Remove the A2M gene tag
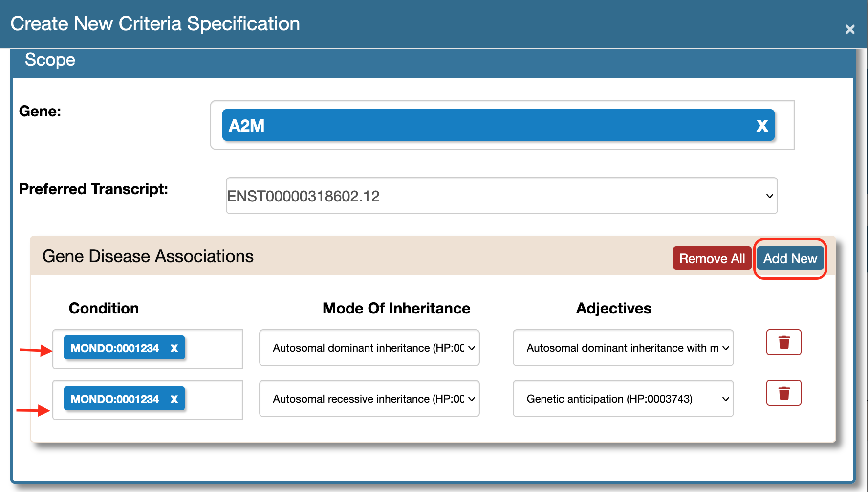 [762, 126]
